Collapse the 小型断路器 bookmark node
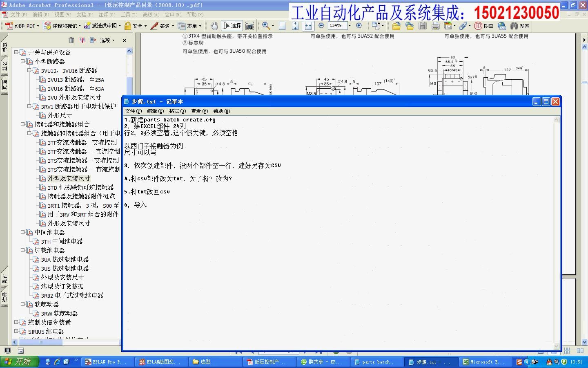Image resolution: width=588 pixels, height=368 pixels. tap(23, 61)
